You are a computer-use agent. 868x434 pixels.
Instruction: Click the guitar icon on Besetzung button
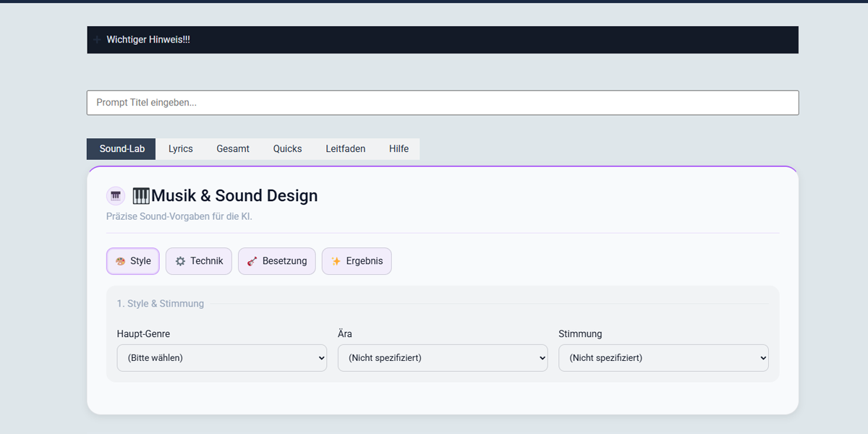252,261
